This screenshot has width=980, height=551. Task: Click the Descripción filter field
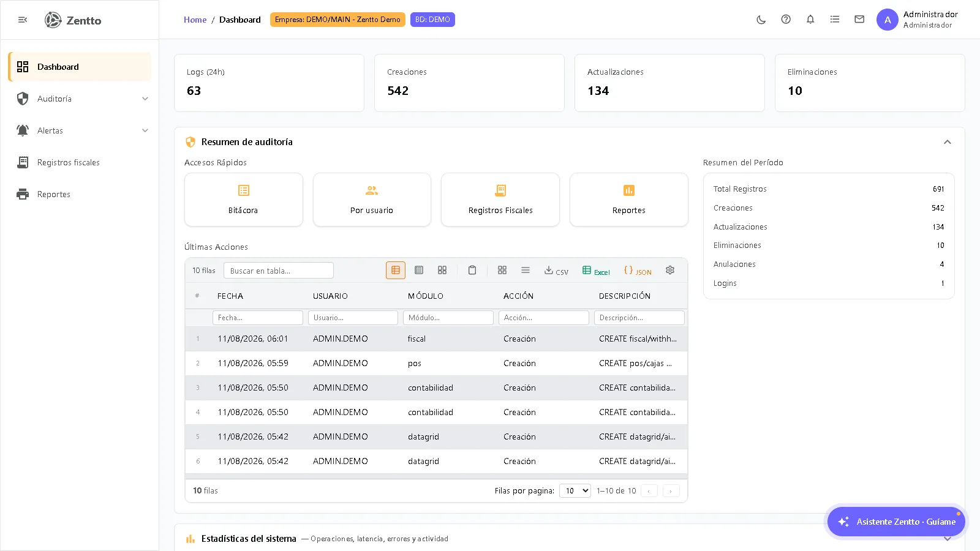639,318
